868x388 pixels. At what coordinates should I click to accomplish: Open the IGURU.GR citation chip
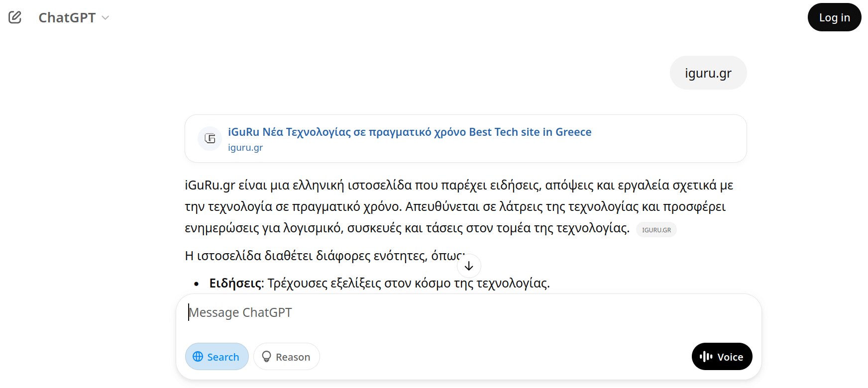[656, 230]
